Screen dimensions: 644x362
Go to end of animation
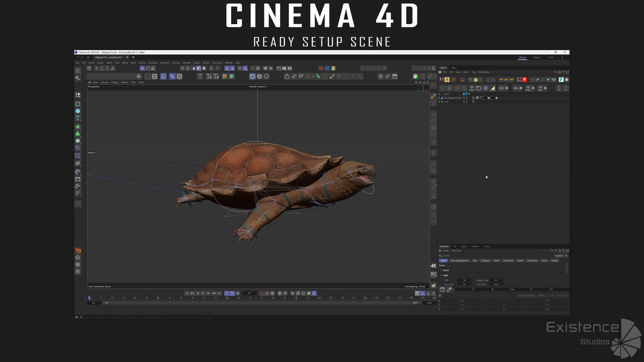(x=219, y=293)
